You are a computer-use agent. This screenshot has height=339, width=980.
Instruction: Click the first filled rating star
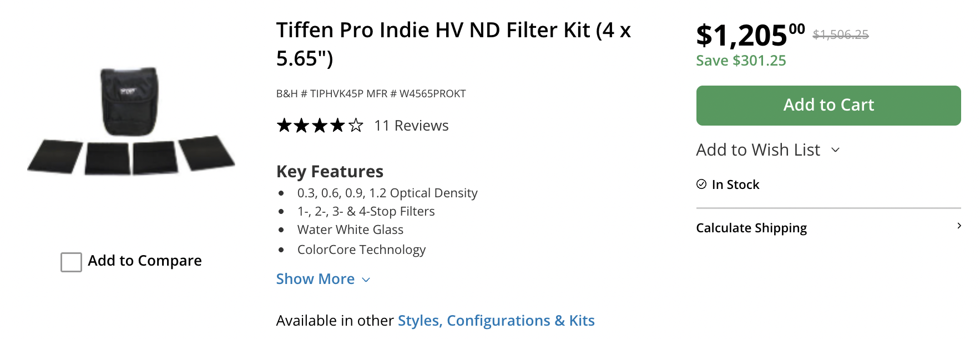click(284, 126)
